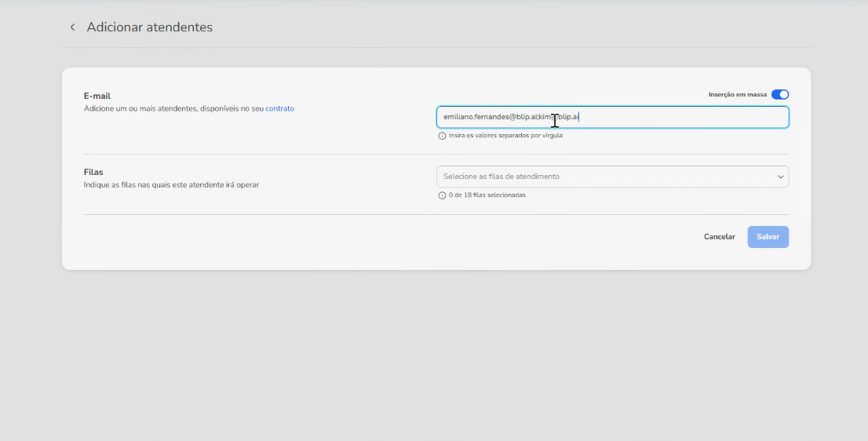Click the info icon beside comma-separated values hint

(x=442, y=135)
